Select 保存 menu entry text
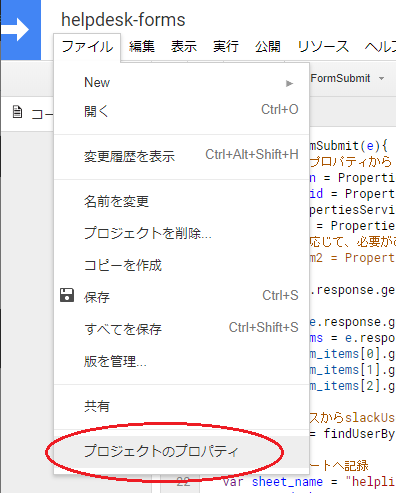 tap(97, 297)
